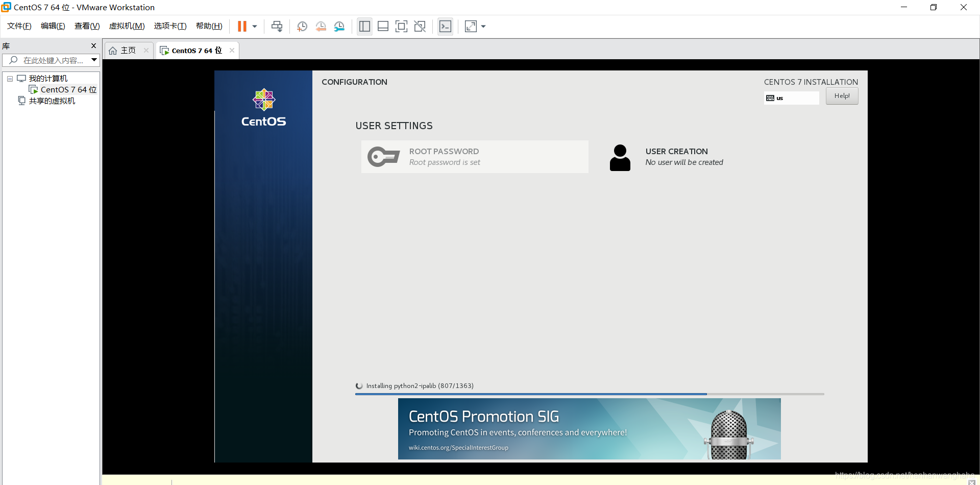Open the power options dropdown arrow

coord(255,27)
